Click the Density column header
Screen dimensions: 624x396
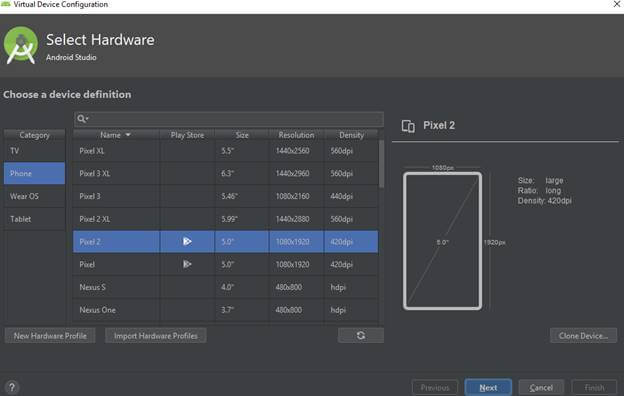click(x=351, y=135)
